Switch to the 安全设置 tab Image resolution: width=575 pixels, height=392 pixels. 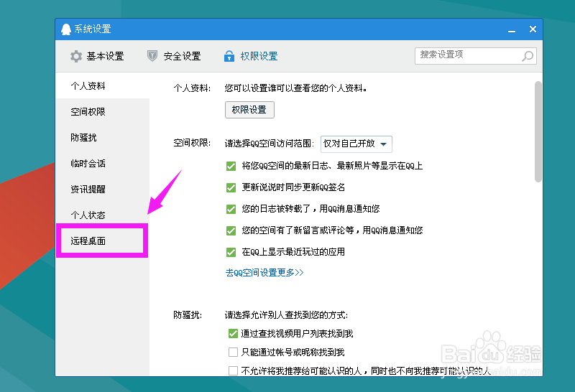click(174, 56)
